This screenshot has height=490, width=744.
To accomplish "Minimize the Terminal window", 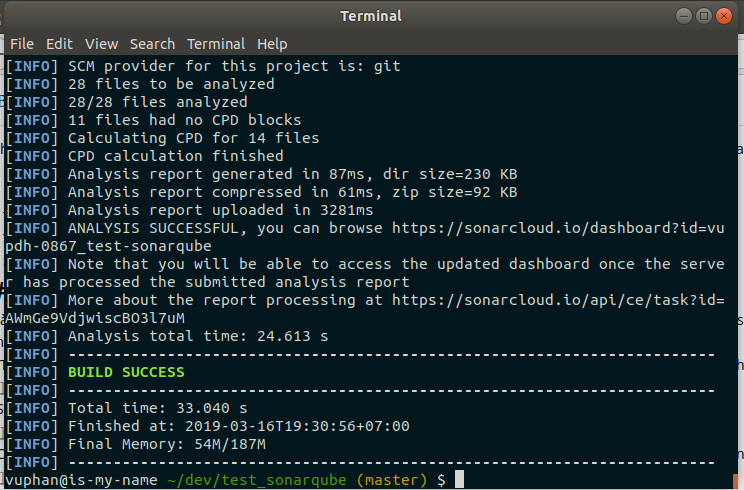I will [684, 16].
